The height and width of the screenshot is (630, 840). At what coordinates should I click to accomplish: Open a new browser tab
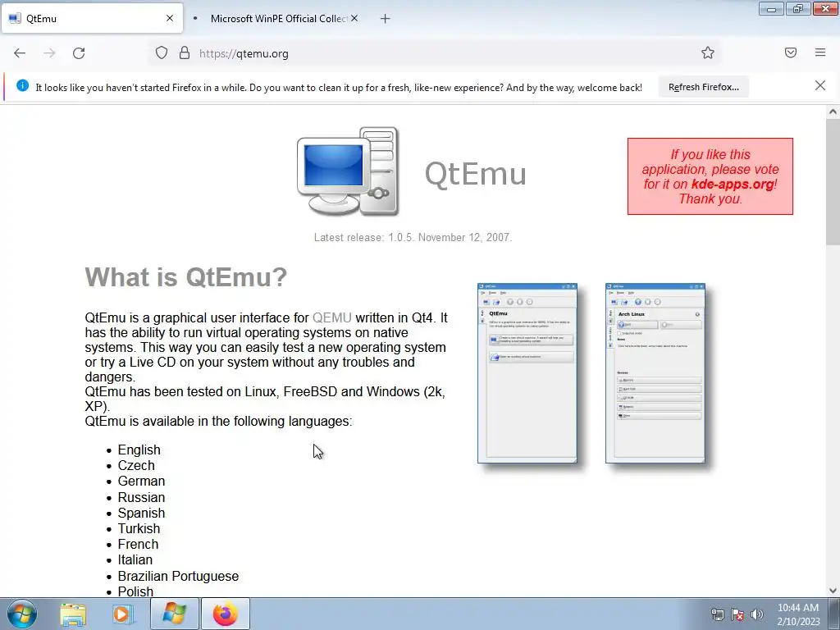385,19
